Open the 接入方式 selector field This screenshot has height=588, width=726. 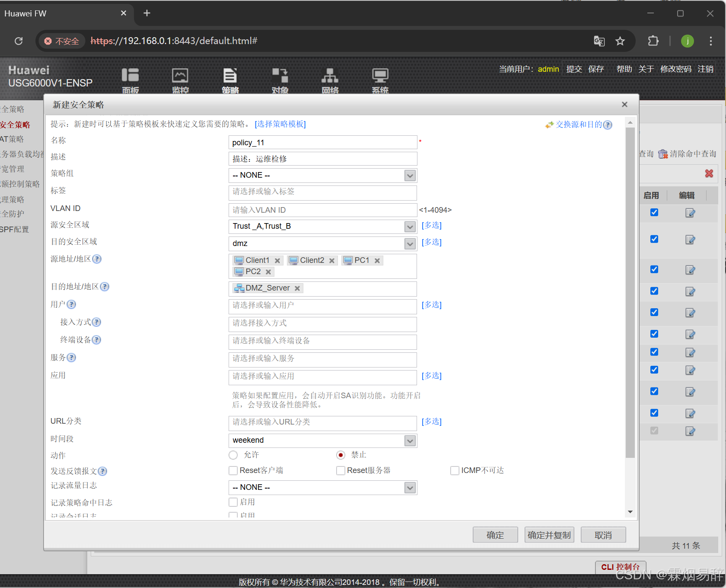pos(322,323)
